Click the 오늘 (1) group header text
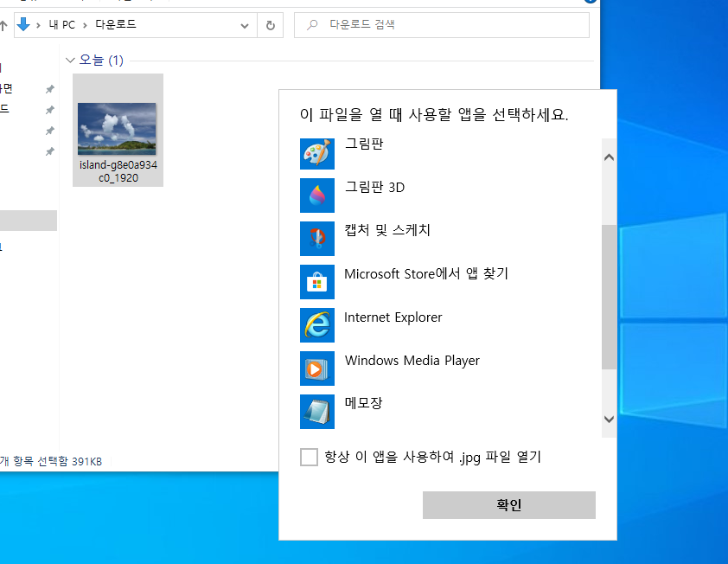The width and height of the screenshot is (728, 564). point(101,60)
